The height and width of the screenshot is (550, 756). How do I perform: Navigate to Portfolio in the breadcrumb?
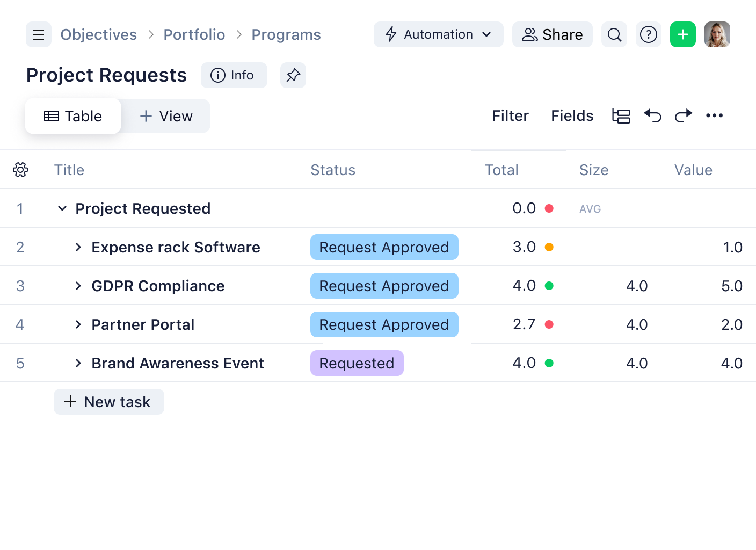click(194, 34)
